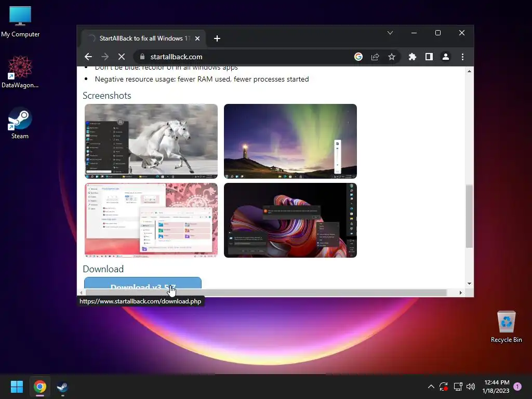Image resolution: width=532 pixels, height=399 pixels.
Task: Click the Download heading
Action: coord(103,269)
